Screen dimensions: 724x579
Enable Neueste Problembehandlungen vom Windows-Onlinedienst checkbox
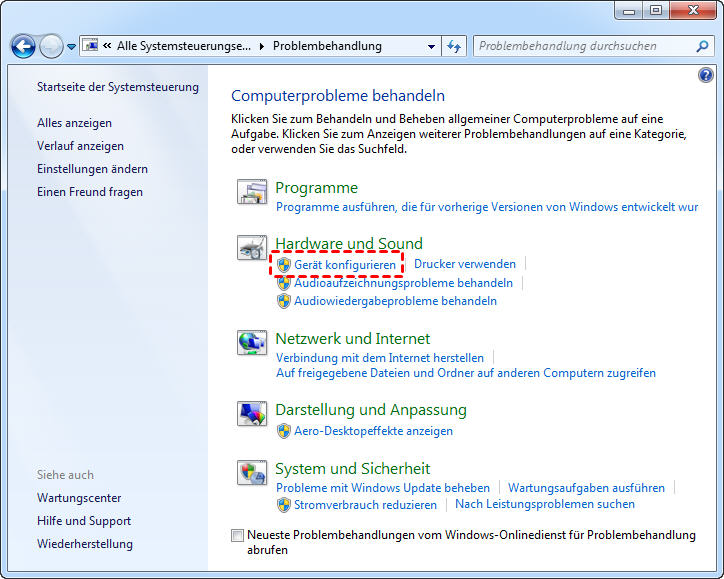click(237, 535)
